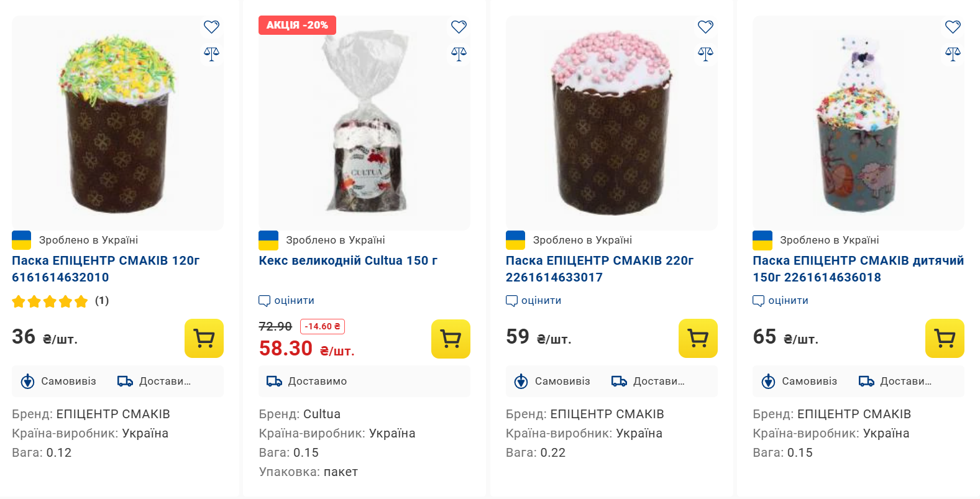Favorite the Паска 120г product
Screen dimensions: 980x499
coord(211,27)
